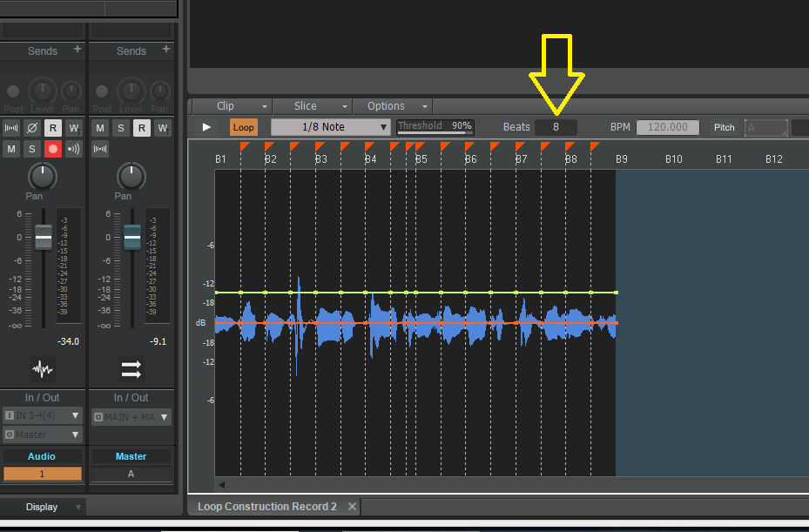This screenshot has width=809, height=532.
Task: Click the Pitch button
Action: (724, 127)
